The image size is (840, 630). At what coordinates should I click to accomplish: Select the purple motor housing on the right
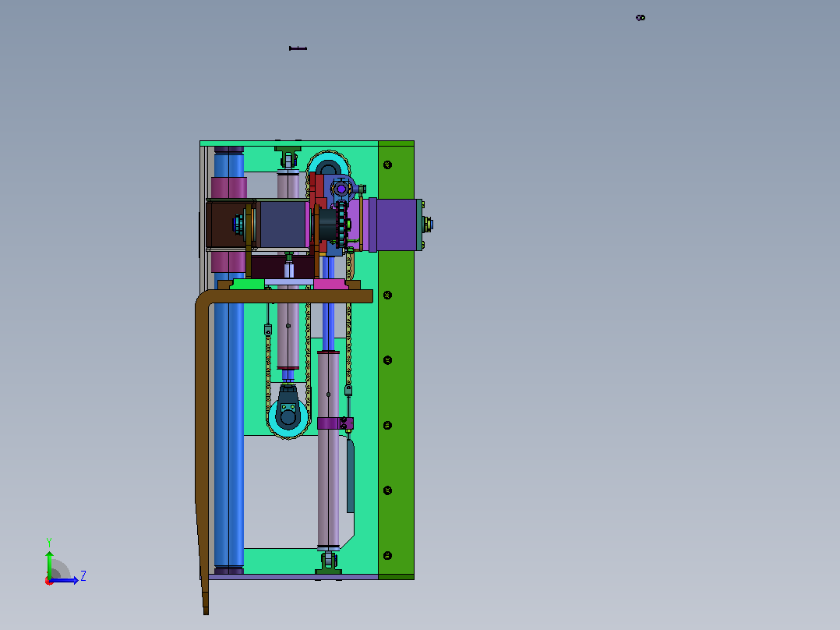tap(396, 225)
